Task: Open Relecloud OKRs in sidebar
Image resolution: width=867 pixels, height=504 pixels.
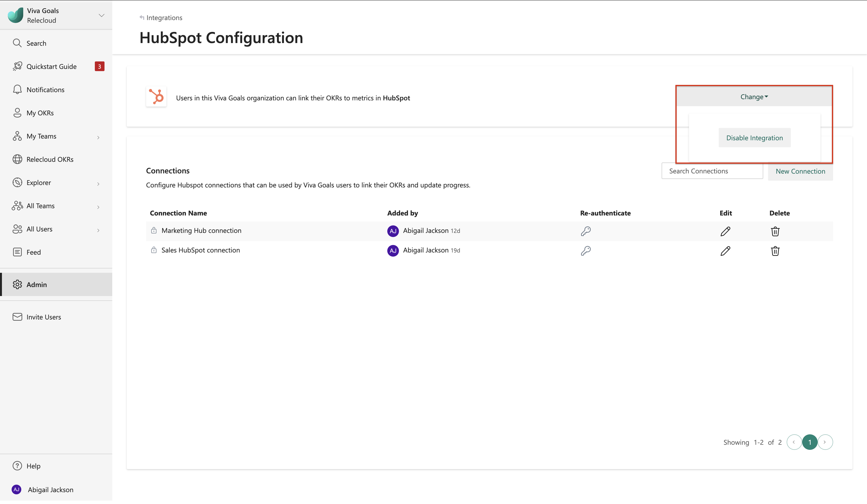Action: [x=50, y=159]
